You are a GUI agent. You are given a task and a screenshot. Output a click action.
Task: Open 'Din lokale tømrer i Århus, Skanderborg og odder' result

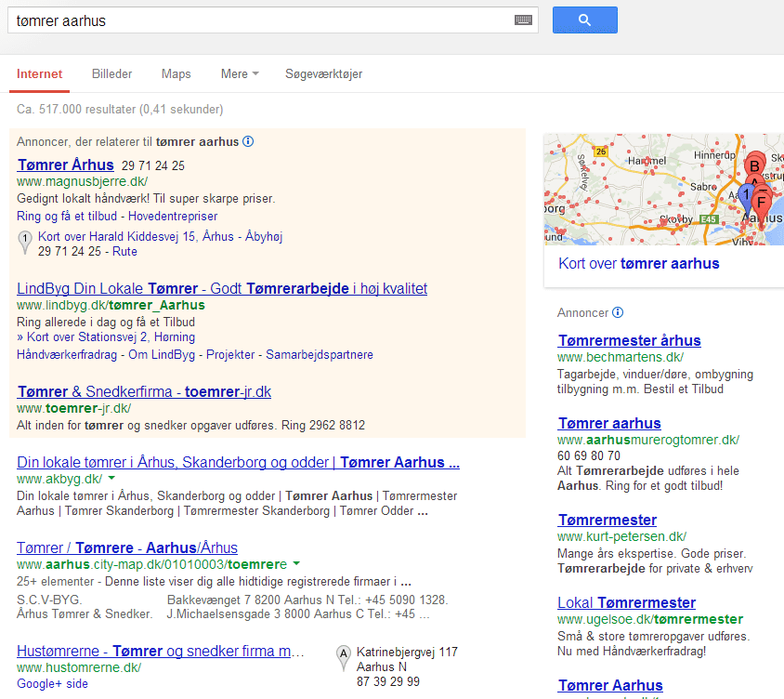(238, 462)
